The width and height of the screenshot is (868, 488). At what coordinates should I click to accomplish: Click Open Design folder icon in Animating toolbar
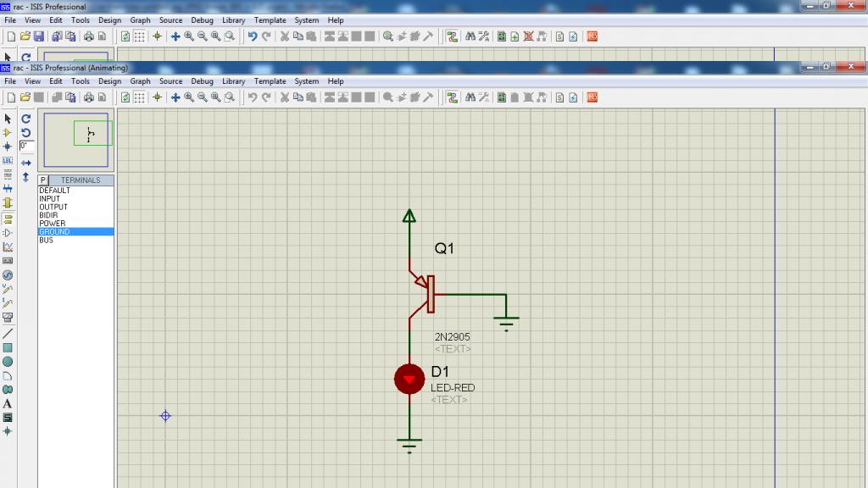pyautogui.click(x=25, y=97)
